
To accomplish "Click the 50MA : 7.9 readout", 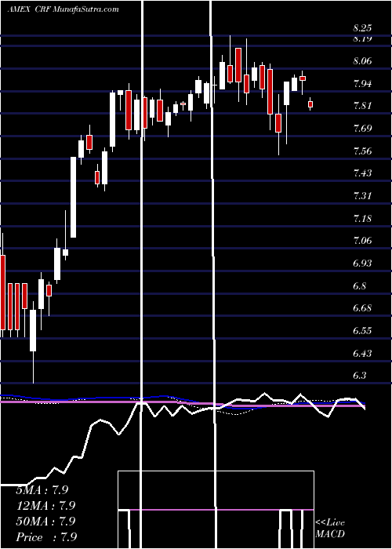I will point(45,522).
